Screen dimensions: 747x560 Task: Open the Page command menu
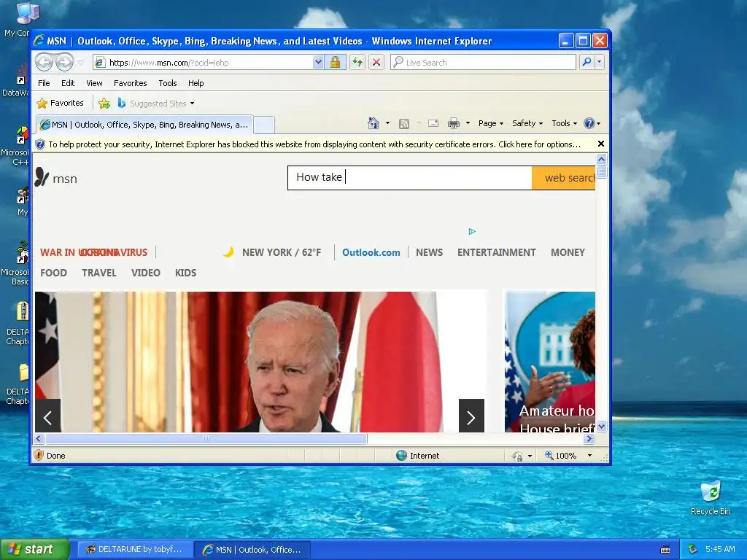[491, 123]
